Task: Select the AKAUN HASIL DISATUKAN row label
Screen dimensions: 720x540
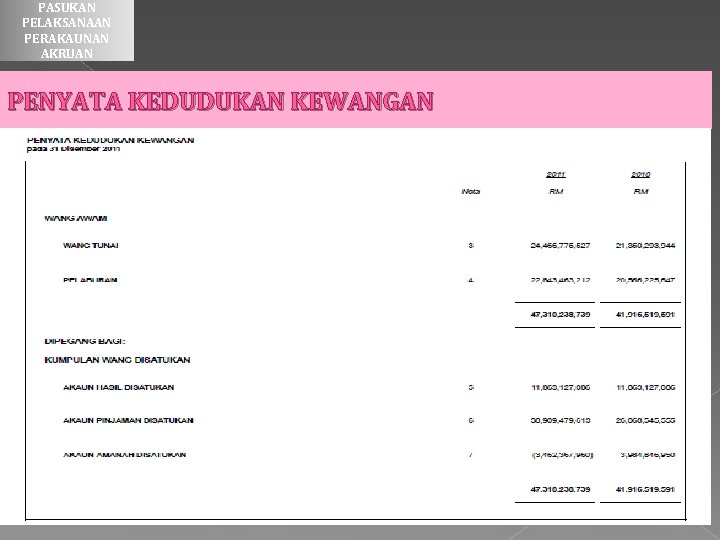Action: pyautogui.click(x=118, y=388)
